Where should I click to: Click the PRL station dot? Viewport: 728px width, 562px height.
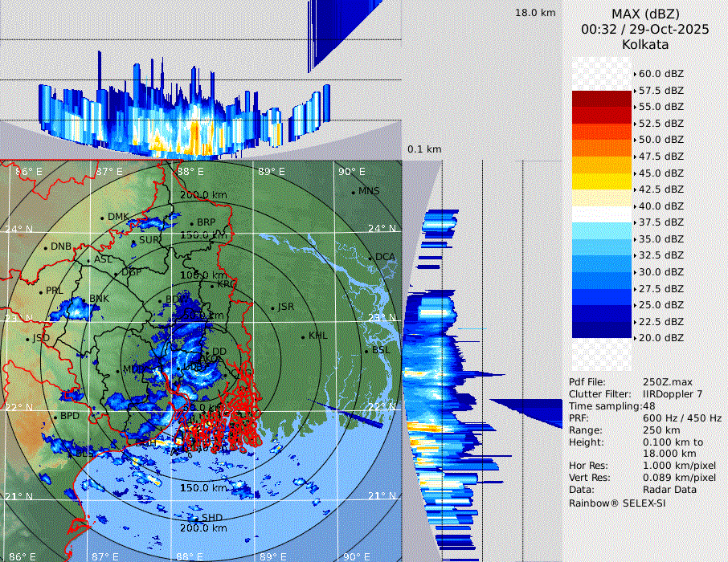[40, 291]
